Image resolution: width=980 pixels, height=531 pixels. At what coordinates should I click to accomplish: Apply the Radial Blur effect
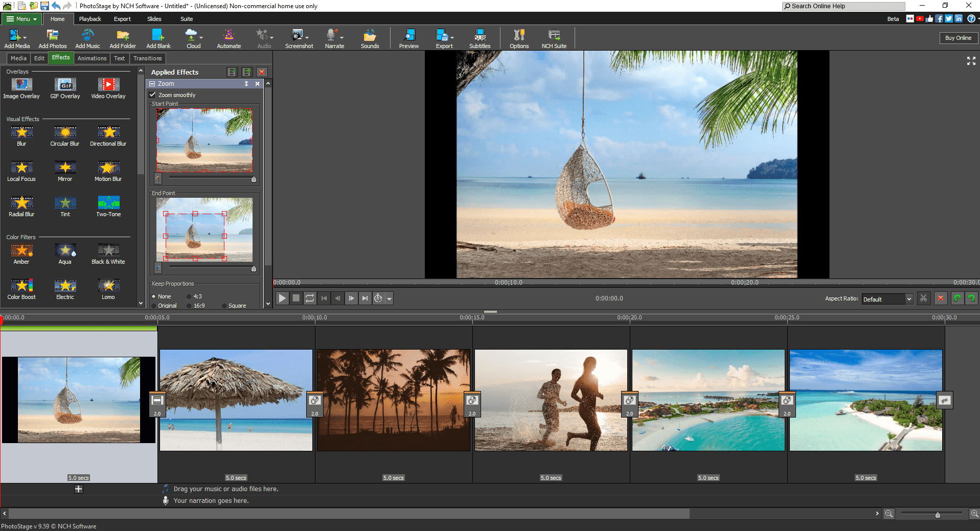[x=21, y=207]
